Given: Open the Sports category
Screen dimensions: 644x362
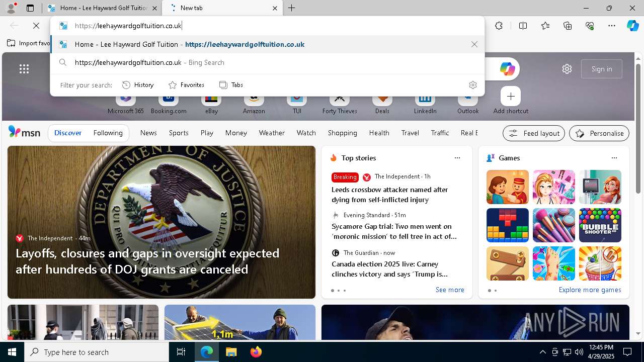Looking at the screenshot, I should tap(179, 133).
